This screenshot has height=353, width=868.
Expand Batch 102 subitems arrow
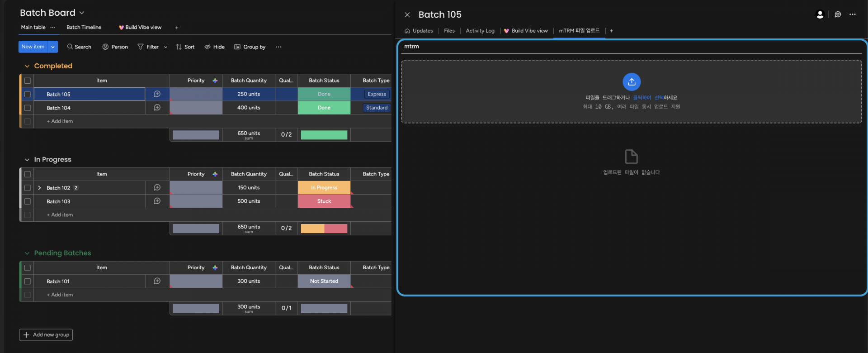pos(39,188)
